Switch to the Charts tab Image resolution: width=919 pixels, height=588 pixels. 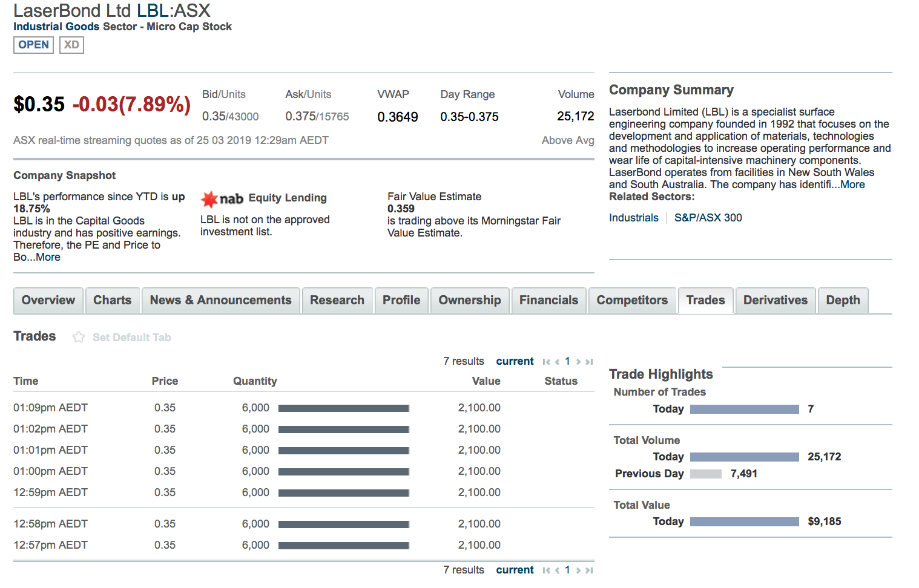tap(113, 301)
